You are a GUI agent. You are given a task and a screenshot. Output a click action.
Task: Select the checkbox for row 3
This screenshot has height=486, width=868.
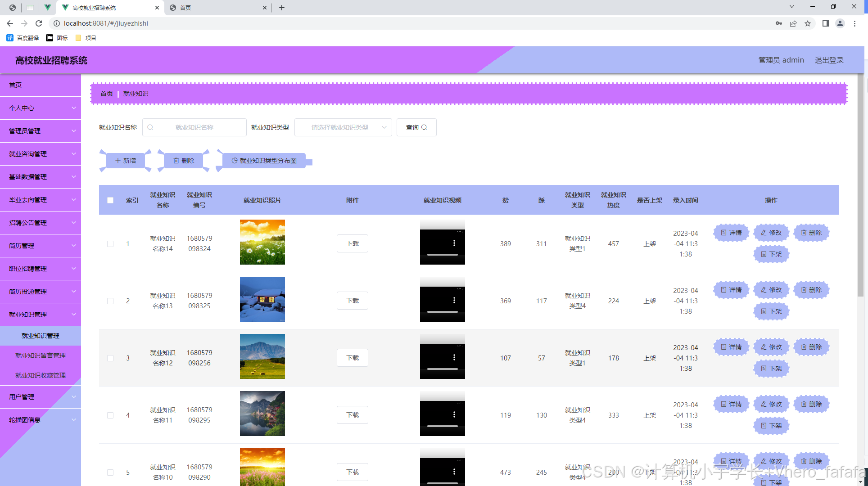[110, 358]
